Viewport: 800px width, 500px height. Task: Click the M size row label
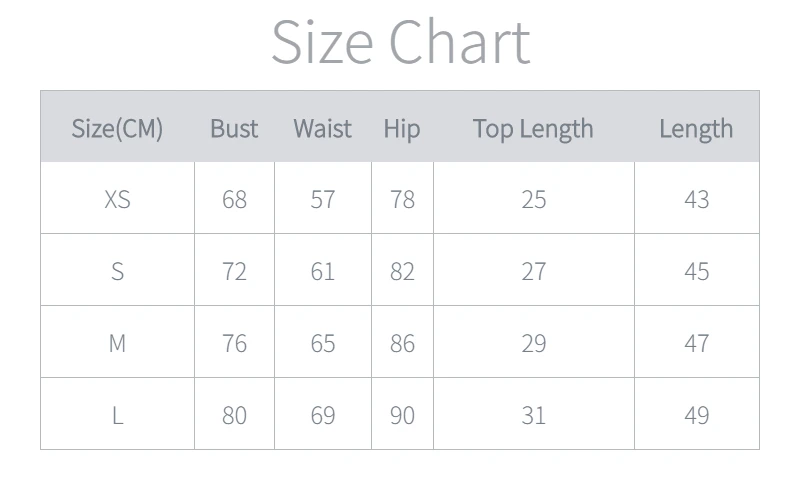point(117,343)
